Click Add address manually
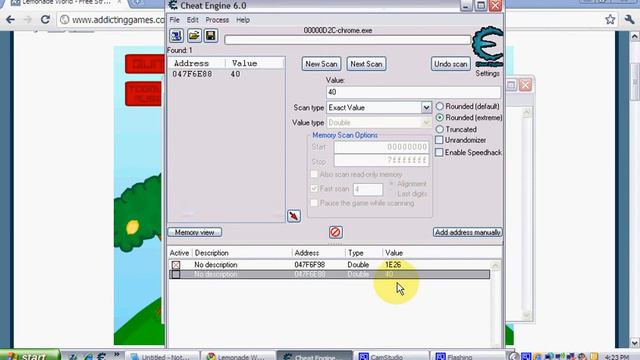The image size is (640, 360). click(x=467, y=232)
